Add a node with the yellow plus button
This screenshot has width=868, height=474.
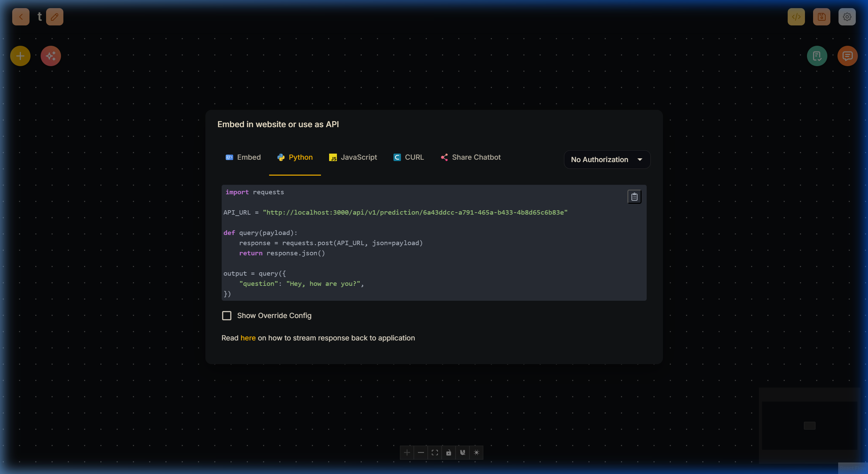coord(20,56)
